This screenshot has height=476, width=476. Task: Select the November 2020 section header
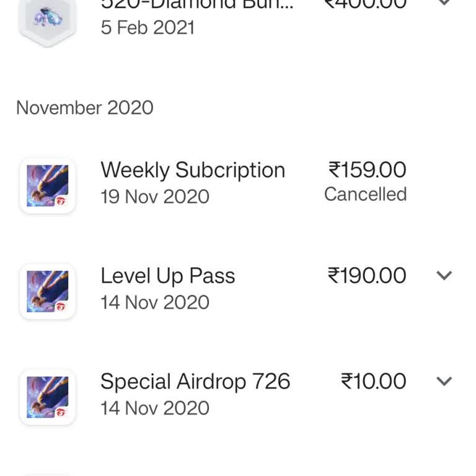point(85,108)
